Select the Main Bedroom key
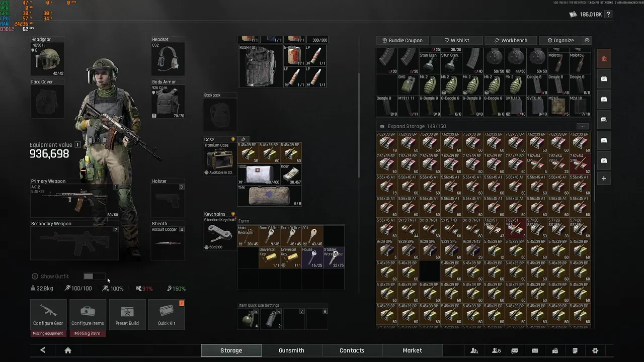The image size is (644, 362). click(248, 236)
